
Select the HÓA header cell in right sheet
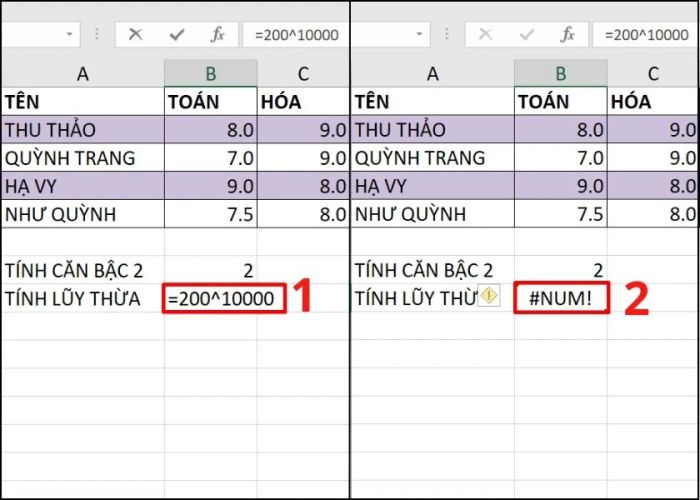click(653, 102)
